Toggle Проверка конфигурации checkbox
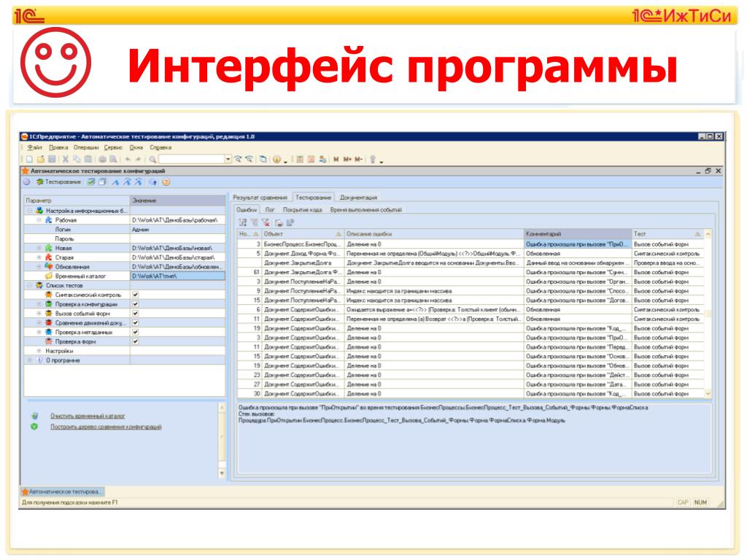 click(135, 304)
